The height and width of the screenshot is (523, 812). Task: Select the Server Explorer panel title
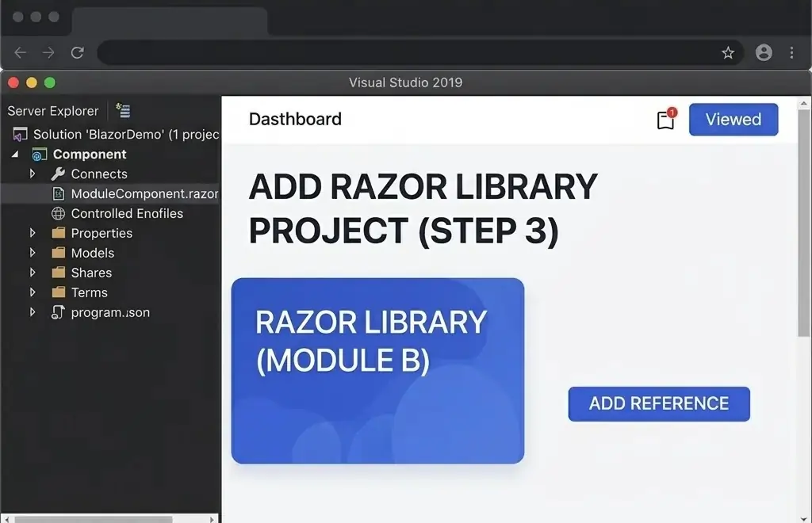(x=53, y=111)
